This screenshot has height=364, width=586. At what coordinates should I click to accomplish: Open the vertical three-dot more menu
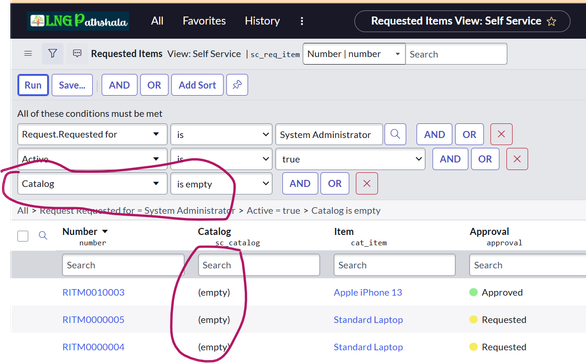click(302, 21)
